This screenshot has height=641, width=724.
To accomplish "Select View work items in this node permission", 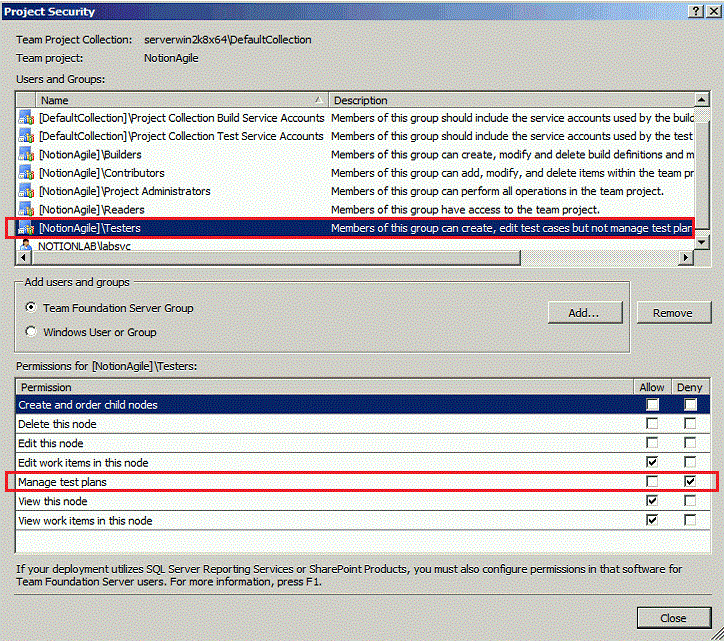I will click(363, 520).
